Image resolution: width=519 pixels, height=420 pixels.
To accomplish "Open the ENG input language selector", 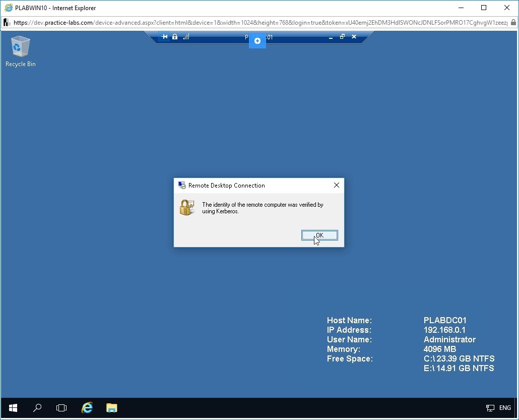I will point(505,408).
